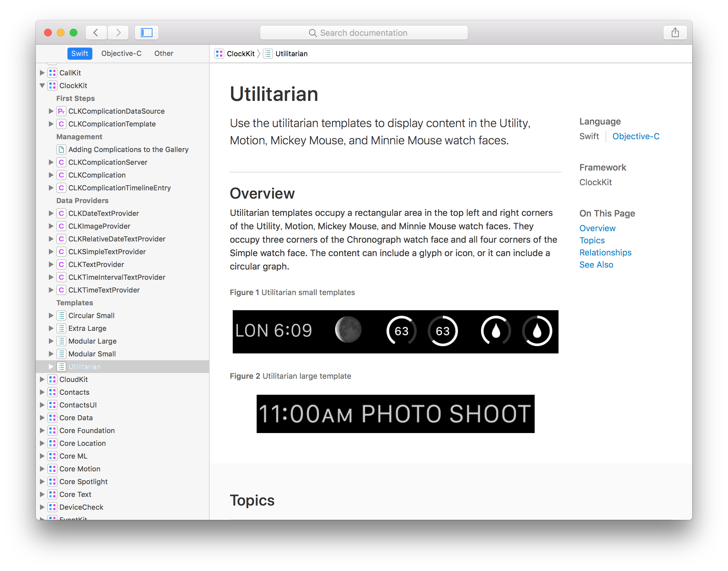Open Core Text framework
728x571 pixels.
[x=75, y=494]
